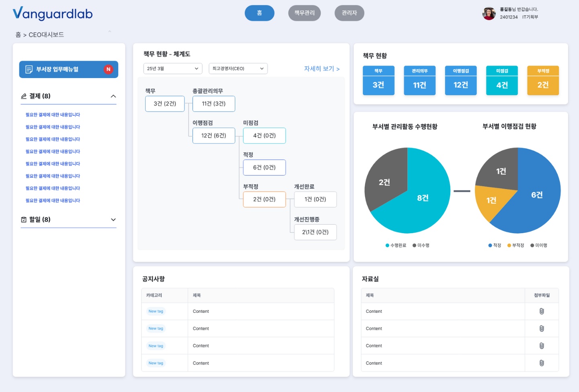Screen dimensions: 579x392
Task: Open the 부서장 업무매뉴얼 button
Action: pyautogui.click(x=69, y=69)
